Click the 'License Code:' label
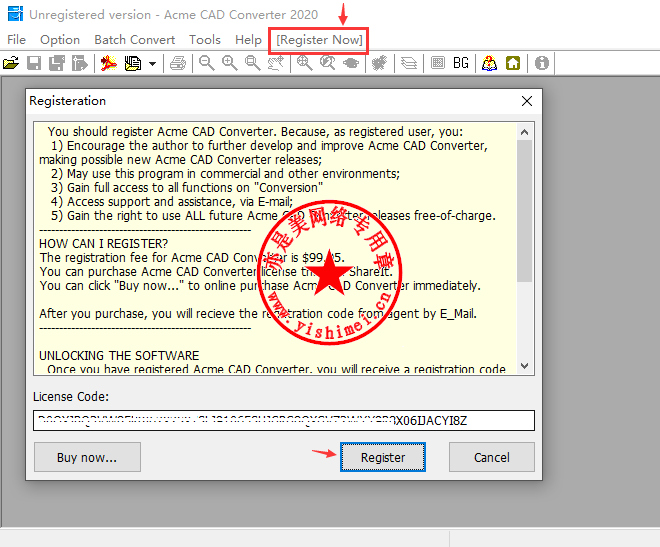The image size is (660, 547). coord(71,396)
